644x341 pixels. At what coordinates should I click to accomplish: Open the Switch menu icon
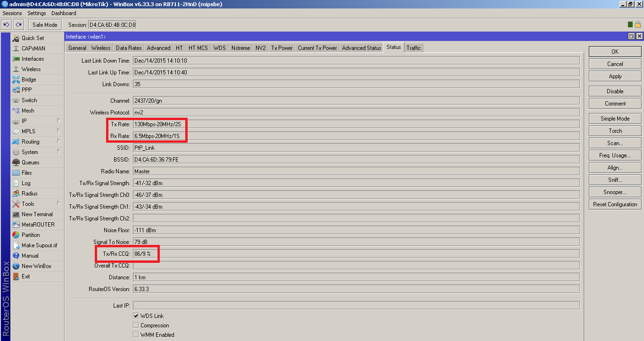pyautogui.click(x=16, y=100)
